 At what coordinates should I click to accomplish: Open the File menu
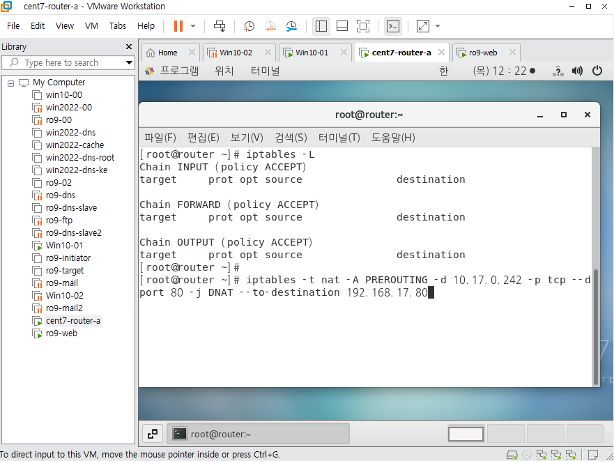[x=13, y=26]
